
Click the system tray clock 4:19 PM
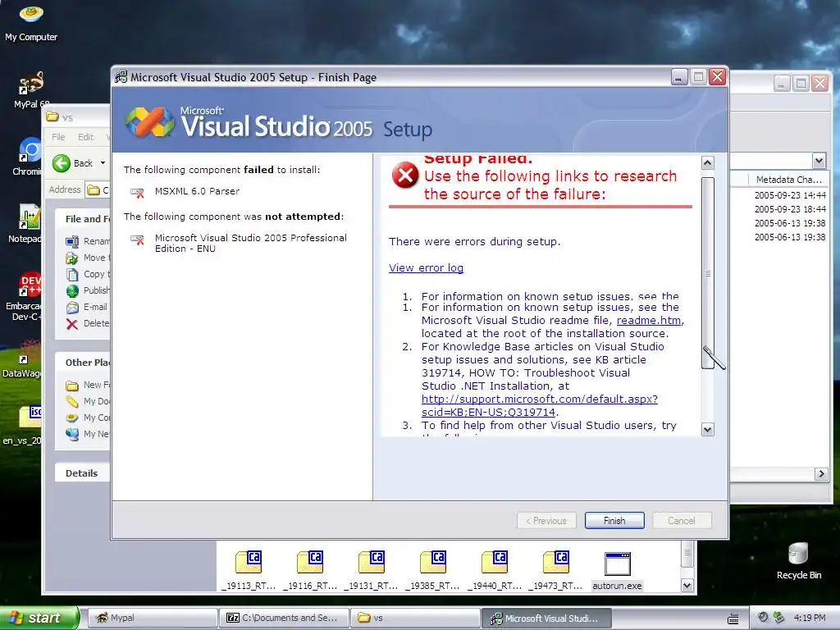[x=810, y=618]
